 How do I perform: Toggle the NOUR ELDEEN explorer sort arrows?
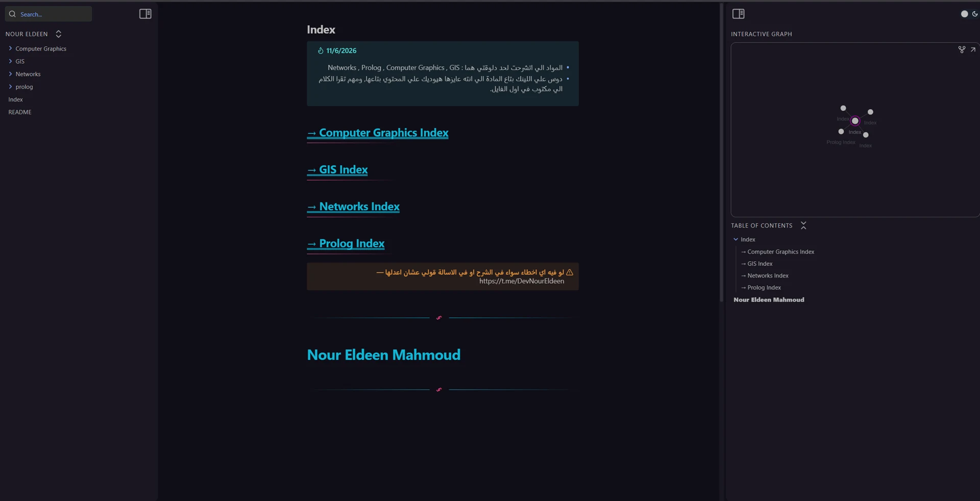click(x=59, y=34)
